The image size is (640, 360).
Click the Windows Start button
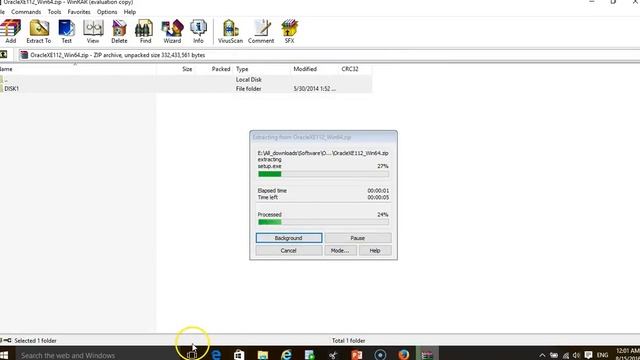tap(4, 355)
